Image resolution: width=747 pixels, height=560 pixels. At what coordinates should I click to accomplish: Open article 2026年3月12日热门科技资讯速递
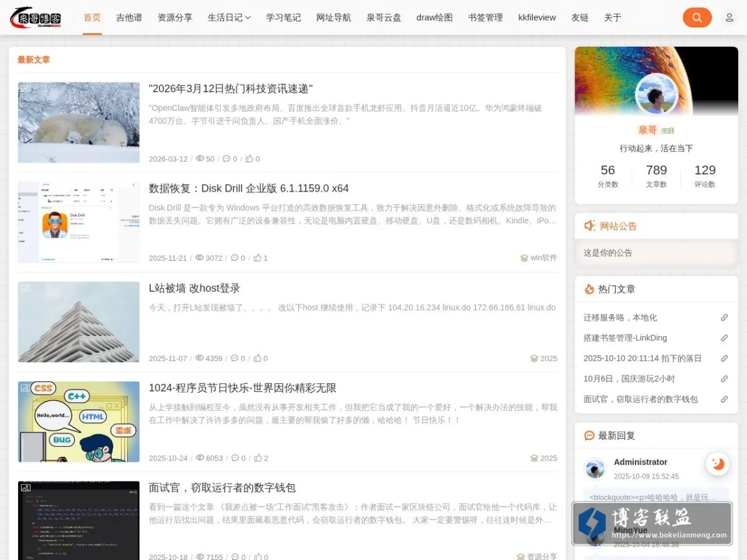(x=231, y=89)
